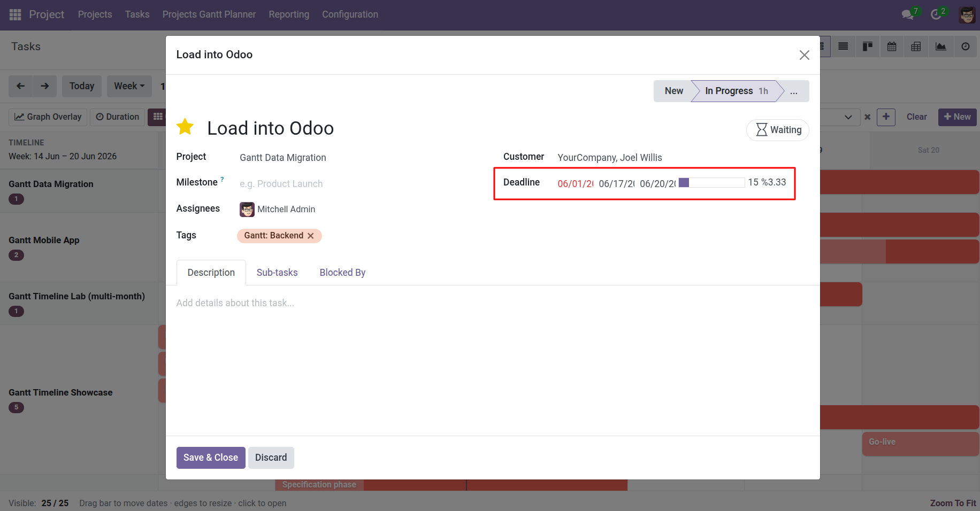
Task: Click the x next to the filter dropdown
Action: pyautogui.click(x=868, y=117)
